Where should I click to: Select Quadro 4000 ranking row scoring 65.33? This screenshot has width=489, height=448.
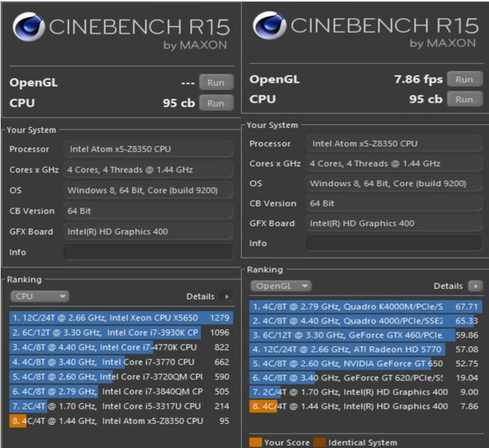tap(366, 321)
